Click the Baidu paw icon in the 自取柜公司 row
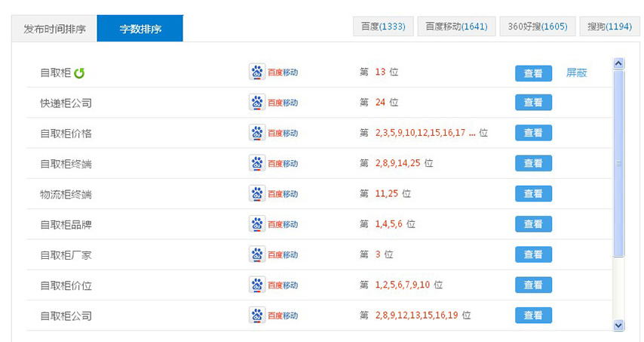Viewport: 644px width, 342px height. [x=257, y=316]
